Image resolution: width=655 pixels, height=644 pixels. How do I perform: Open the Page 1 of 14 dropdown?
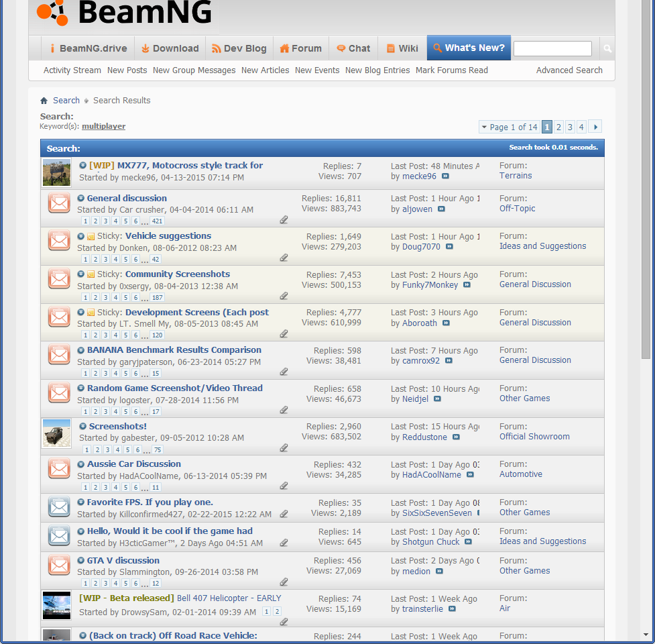(x=510, y=127)
